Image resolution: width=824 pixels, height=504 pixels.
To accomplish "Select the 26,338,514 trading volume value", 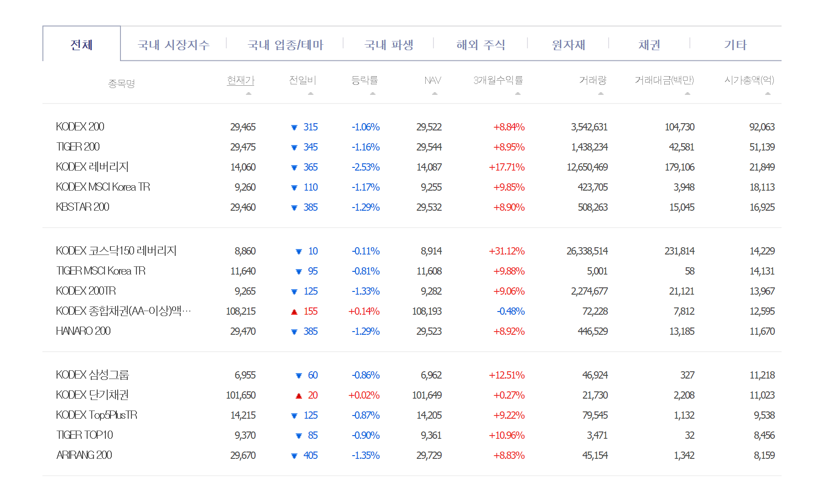I will click(587, 251).
